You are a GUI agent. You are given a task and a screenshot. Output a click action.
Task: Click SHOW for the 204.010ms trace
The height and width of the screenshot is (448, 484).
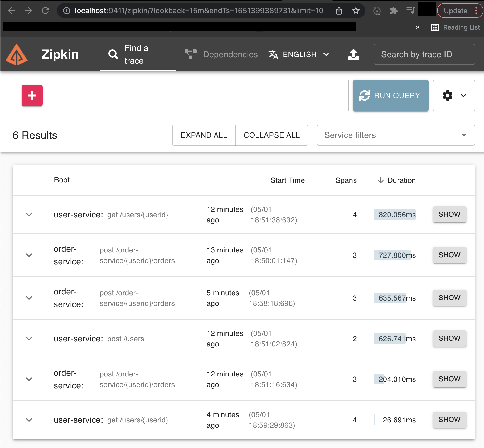click(x=449, y=379)
